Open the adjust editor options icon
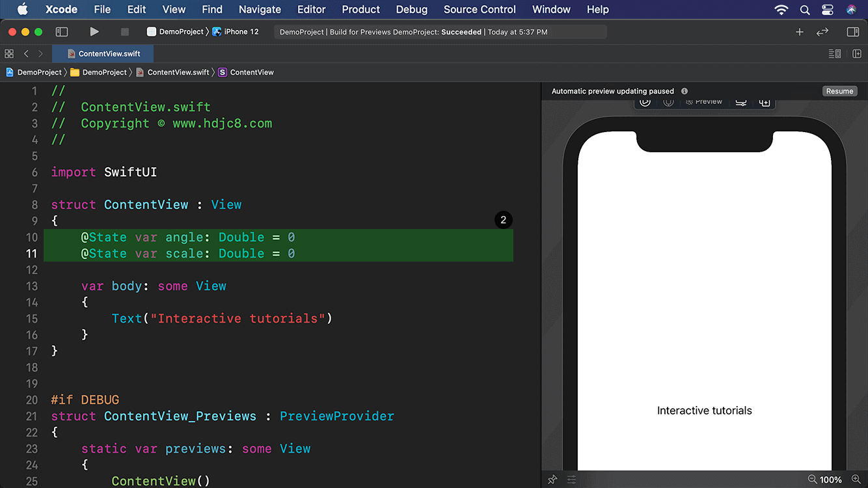This screenshot has width=868, height=488. [835, 54]
